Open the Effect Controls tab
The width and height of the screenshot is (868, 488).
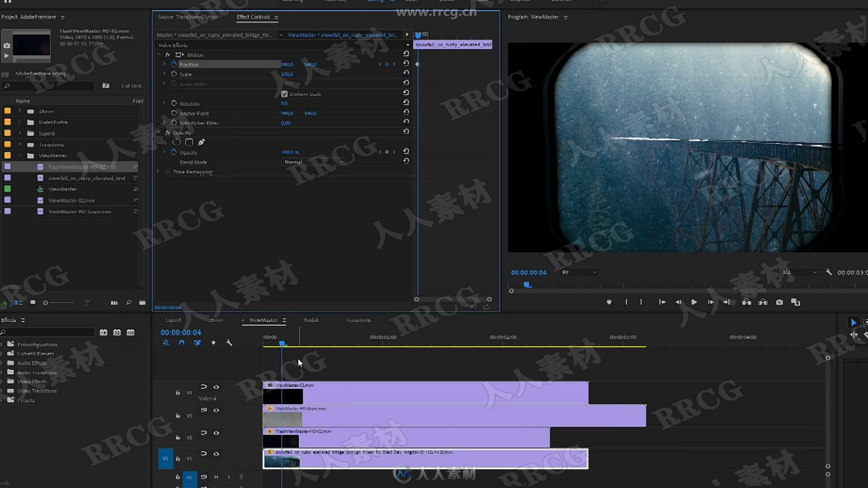[253, 17]
